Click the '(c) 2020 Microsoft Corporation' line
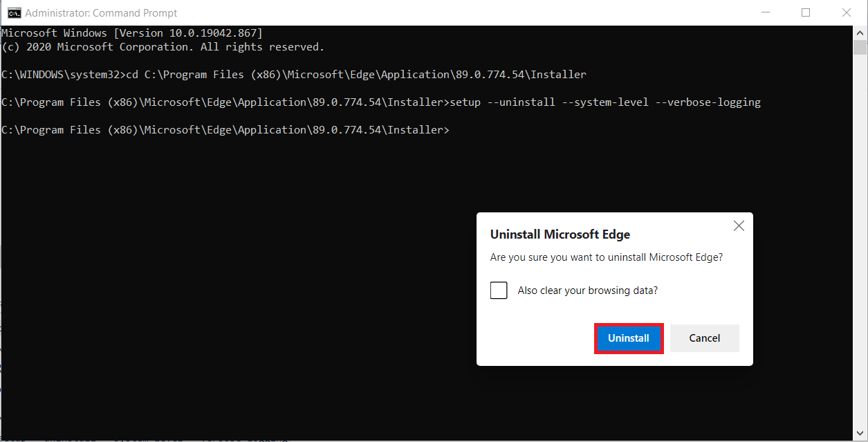This screenshot has height=442, width=868. [x=163, y=47]
